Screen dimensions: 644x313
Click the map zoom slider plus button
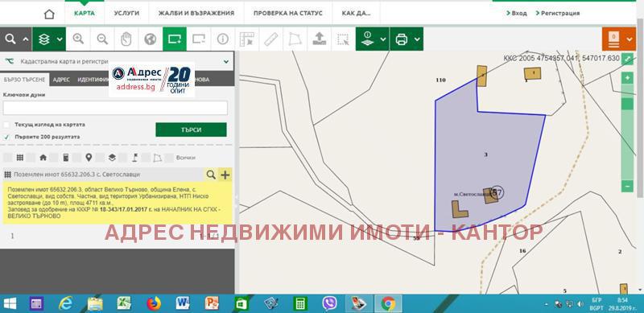click(627, 78)
